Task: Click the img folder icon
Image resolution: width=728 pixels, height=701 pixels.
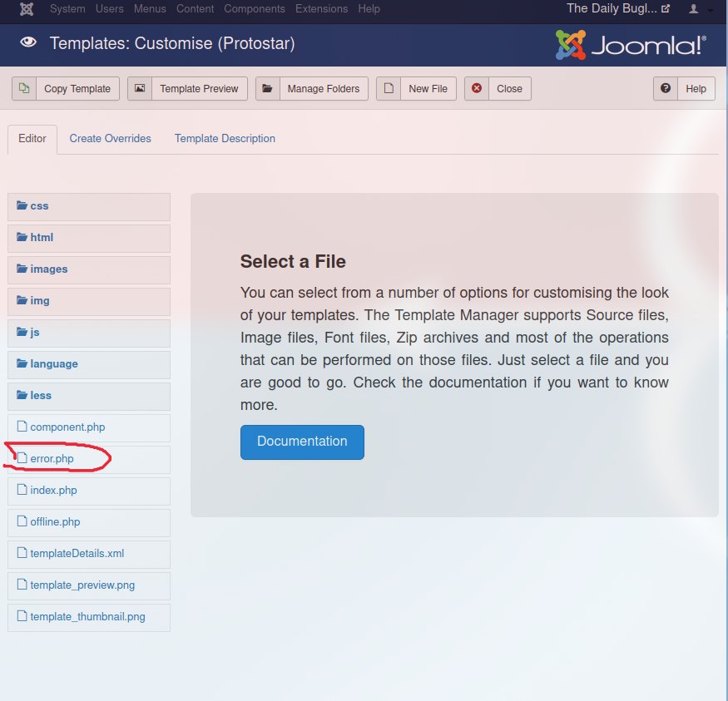Action: click(22, 299)
